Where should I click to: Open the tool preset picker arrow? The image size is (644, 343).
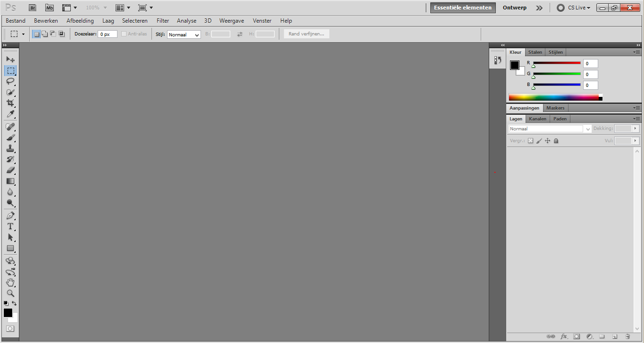(x=23, y=34)
